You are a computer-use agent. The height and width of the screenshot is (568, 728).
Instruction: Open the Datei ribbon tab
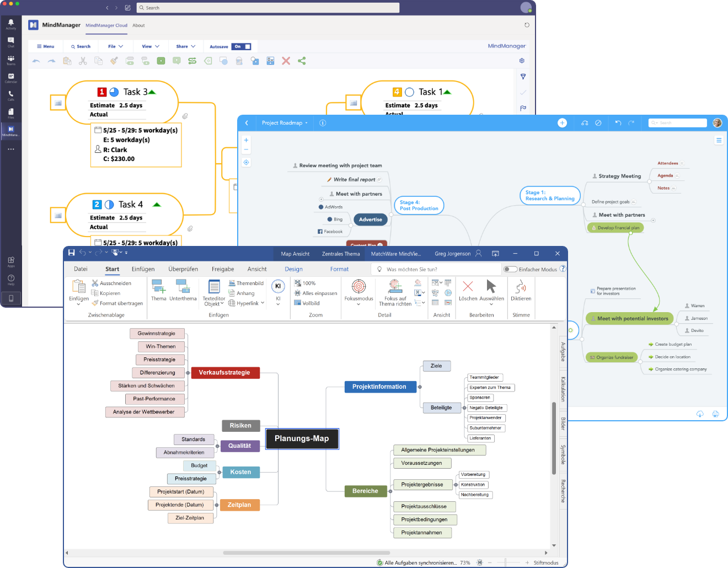pos(81,269)
